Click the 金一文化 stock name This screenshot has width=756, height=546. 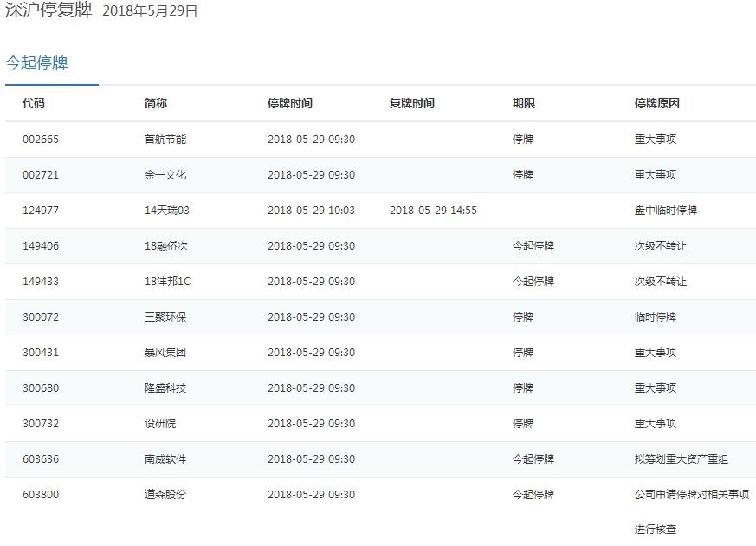165,175
